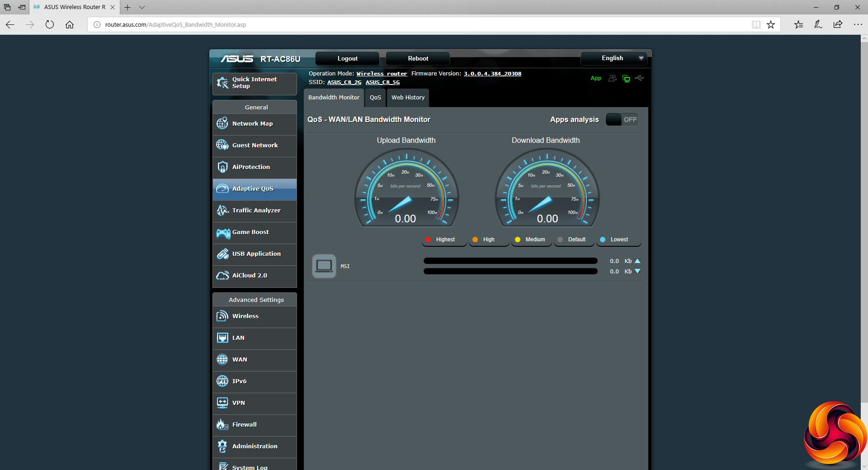Click the AiCloud 2.0 cloud icon
The image size is (868, 470).
pos(222,275)
